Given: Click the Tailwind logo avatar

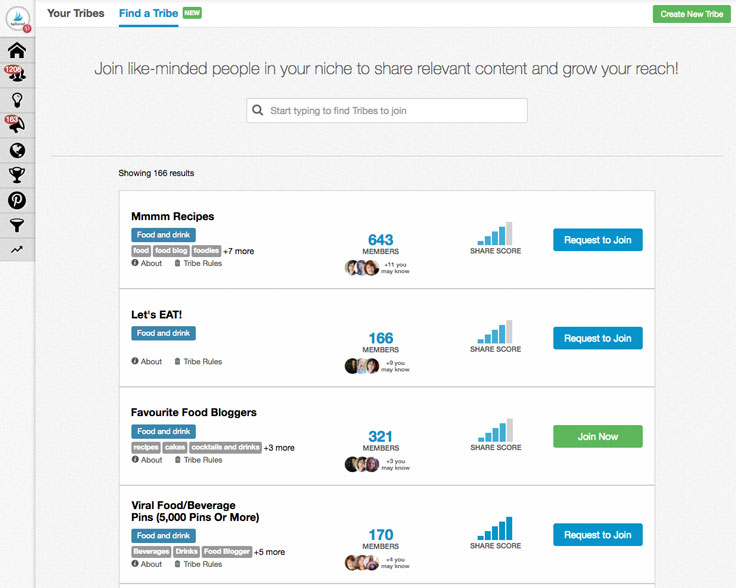Looking at the screenshot, I should tap(18, 19).
